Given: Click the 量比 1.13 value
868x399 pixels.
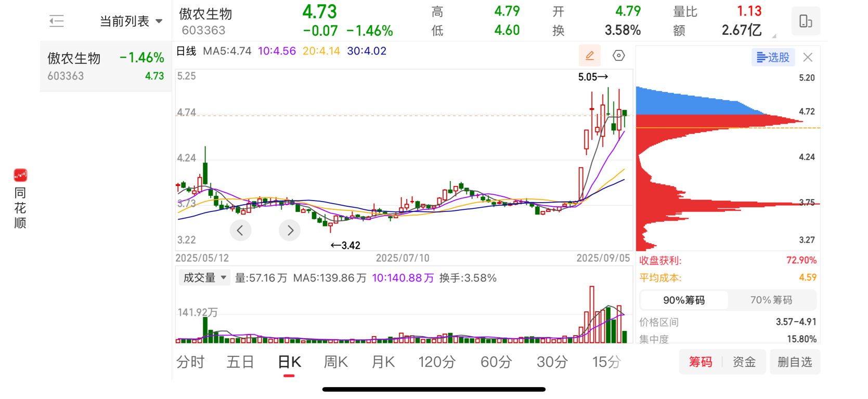Looking at the screenshot, I should pos(749,11).
